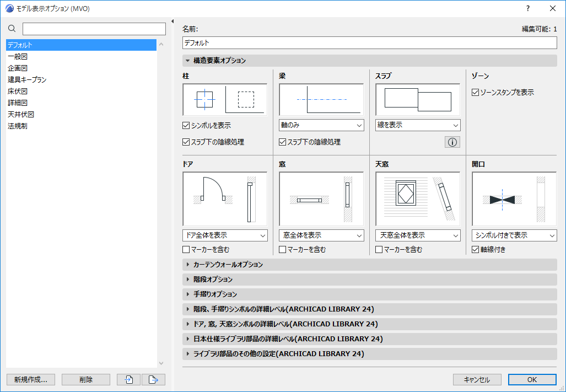Click the OK button
This screenshot has width=566, height=392.
(x=531, y=379)
